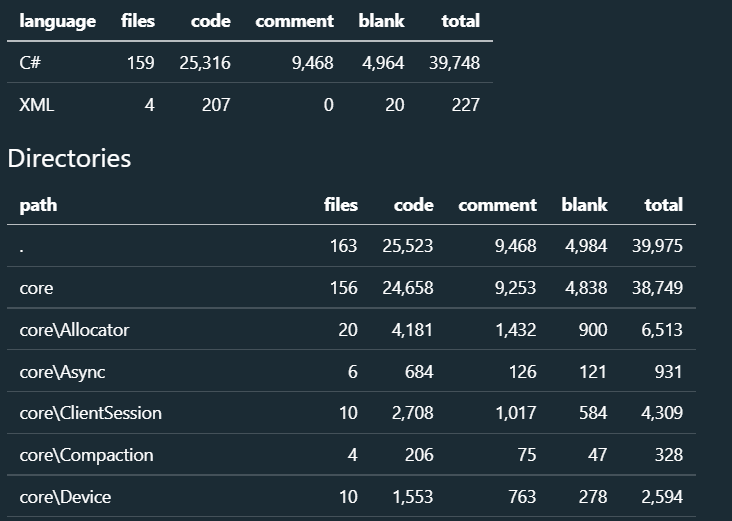This screenshot has width=732, height=521.
Task: Select the core\Device directory path
Action: (65, 497)
